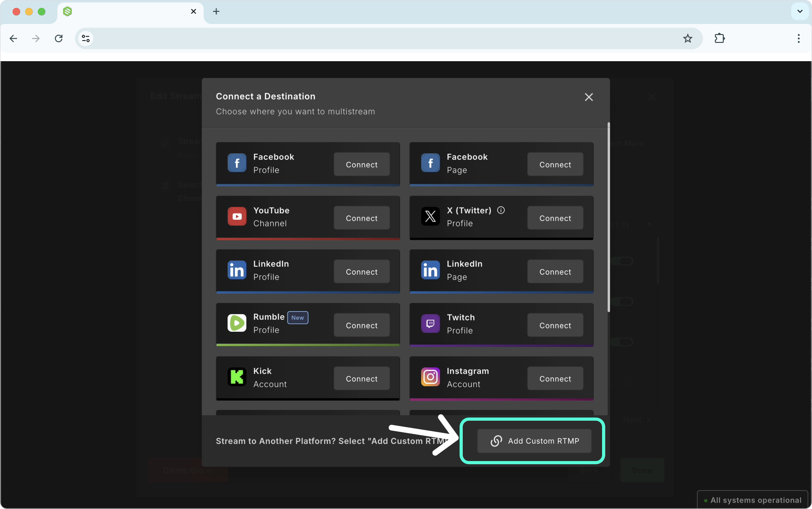Image resolution: width=812 pixels, height=509 pixels.
Task: Reload the page
Action: point(59,38)
